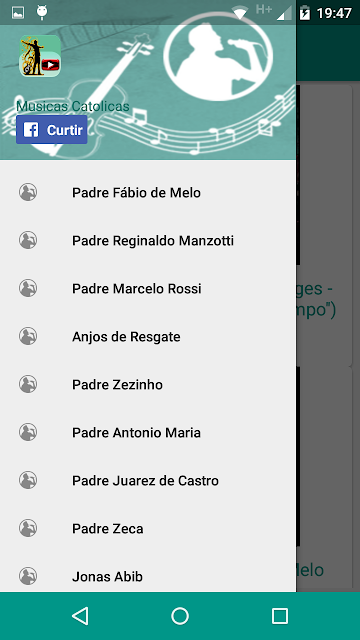Tap the Musicas Catolicas title text
This screenshot has width=360, height=640.
tap(73, 107)
